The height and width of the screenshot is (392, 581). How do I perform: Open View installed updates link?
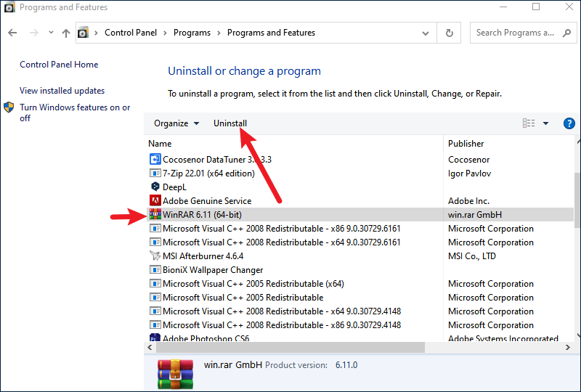point(62,91)
